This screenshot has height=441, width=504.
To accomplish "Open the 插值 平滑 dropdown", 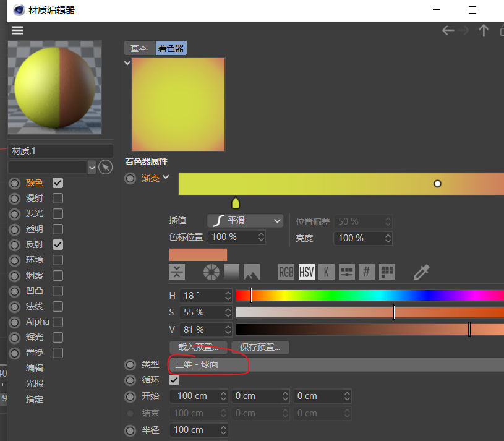I will (x=245, y=221).
